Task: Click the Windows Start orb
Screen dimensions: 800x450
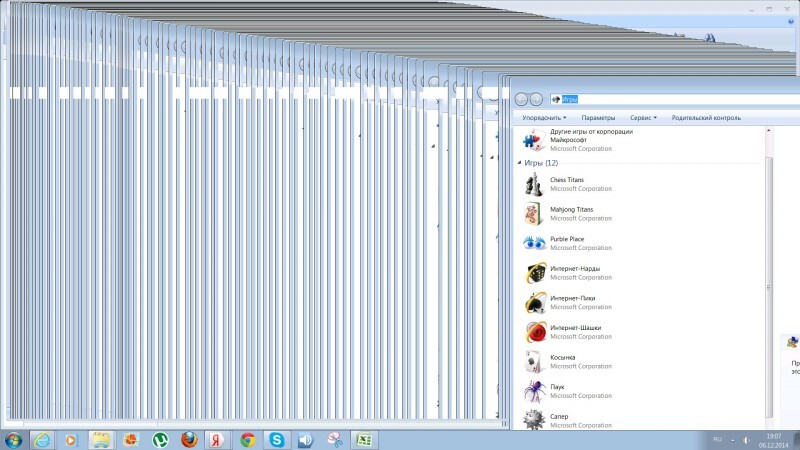Action: tap(13, 440)
